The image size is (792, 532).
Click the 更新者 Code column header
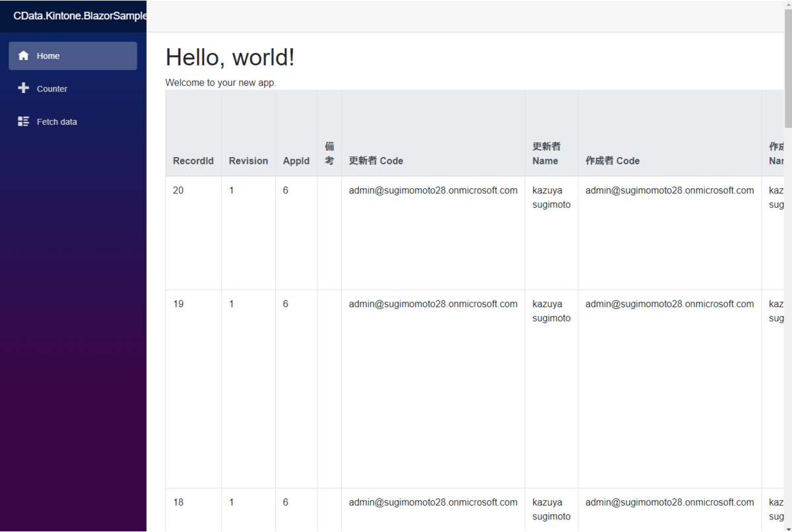point(376,161)
